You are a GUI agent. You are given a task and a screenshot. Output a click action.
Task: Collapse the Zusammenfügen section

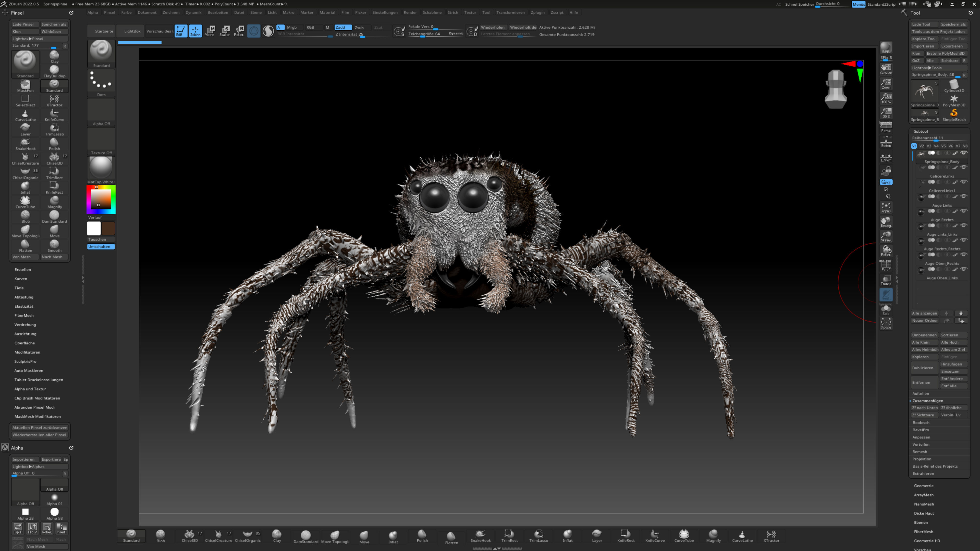(x=927, y=401)
